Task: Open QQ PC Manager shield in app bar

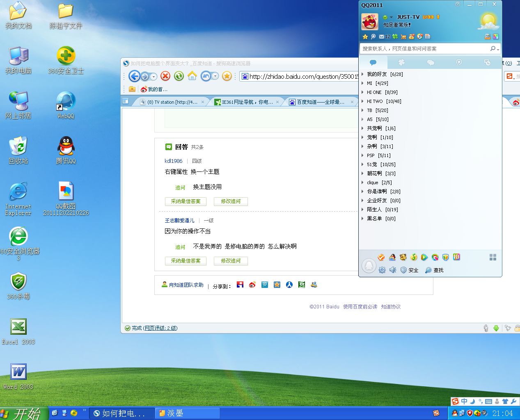Action: (x=446, y=257)
